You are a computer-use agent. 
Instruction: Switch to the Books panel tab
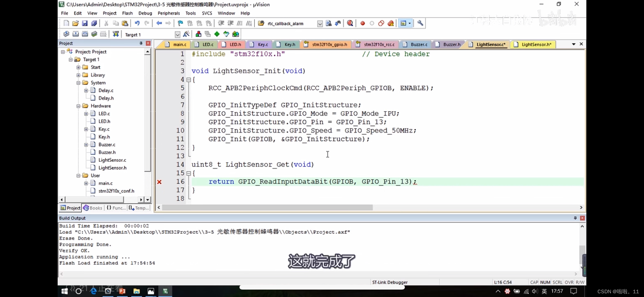click(93, 208)
